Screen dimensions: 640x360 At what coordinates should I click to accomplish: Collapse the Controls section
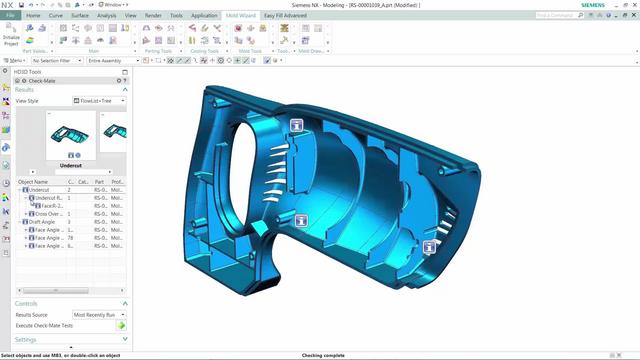tap(125, 304)
